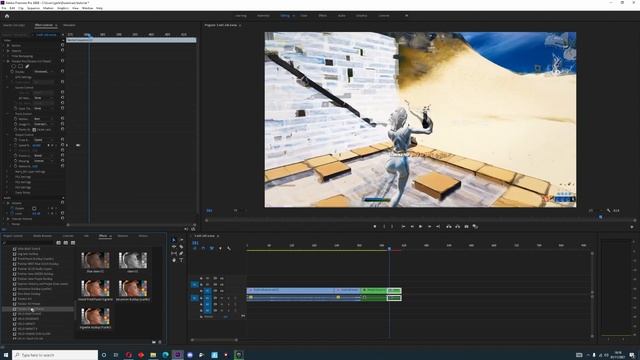This screenshot has height=360, width=640.
Task: Step forward one frame in Program Monitor
Action: coord(429,226)
